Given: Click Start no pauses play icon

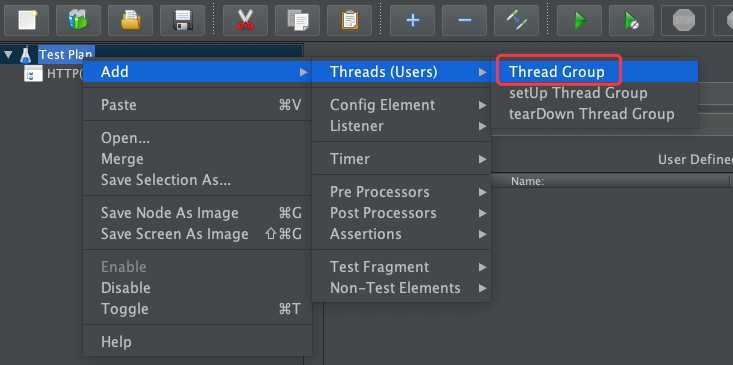Looking at the screenshot, I should click(x=632, y=21).
